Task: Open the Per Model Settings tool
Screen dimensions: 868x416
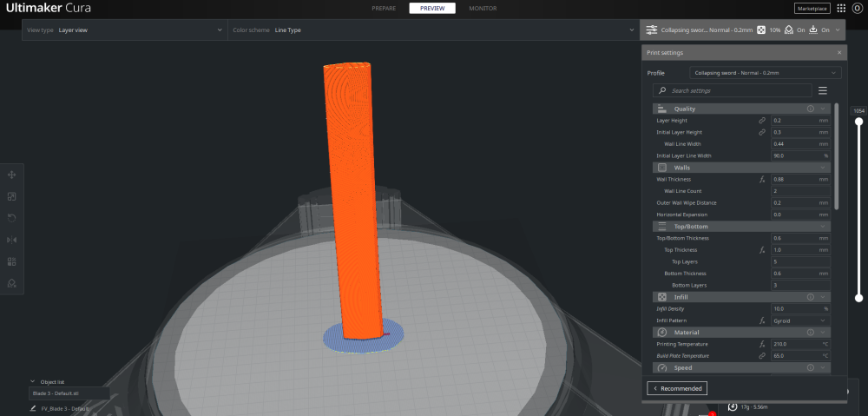Action: pyautogui.click(x=11, y=261)
